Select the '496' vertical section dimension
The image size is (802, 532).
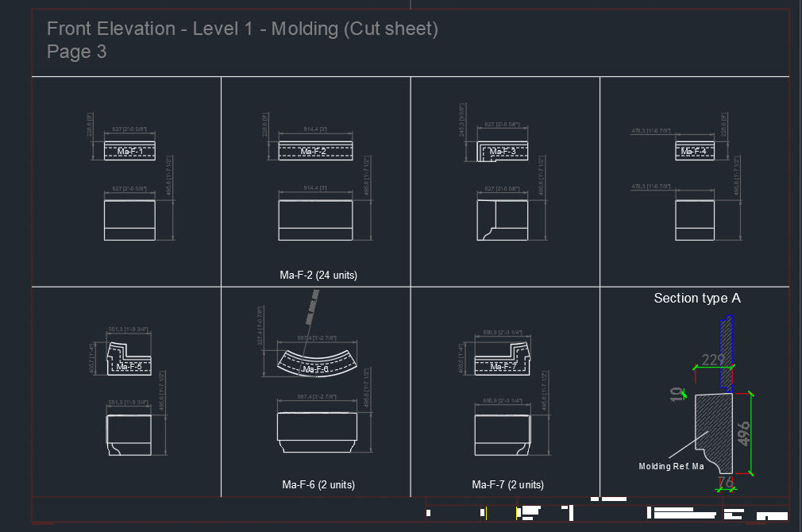point(744,434)
